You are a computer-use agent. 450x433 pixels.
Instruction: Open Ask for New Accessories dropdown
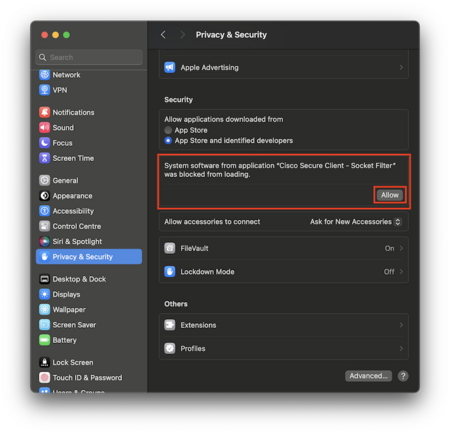(x=356, y=222)
